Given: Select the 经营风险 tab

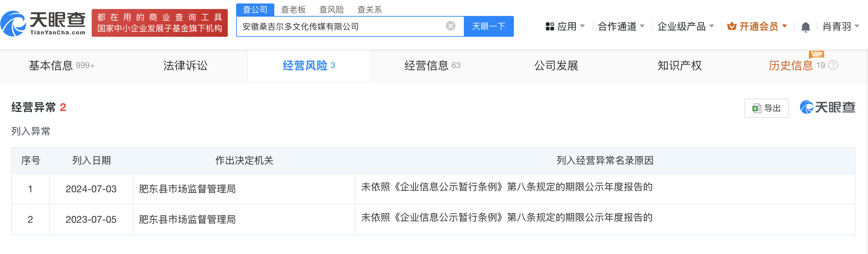Looking at the screenshot, I should (x=309, y=66).
